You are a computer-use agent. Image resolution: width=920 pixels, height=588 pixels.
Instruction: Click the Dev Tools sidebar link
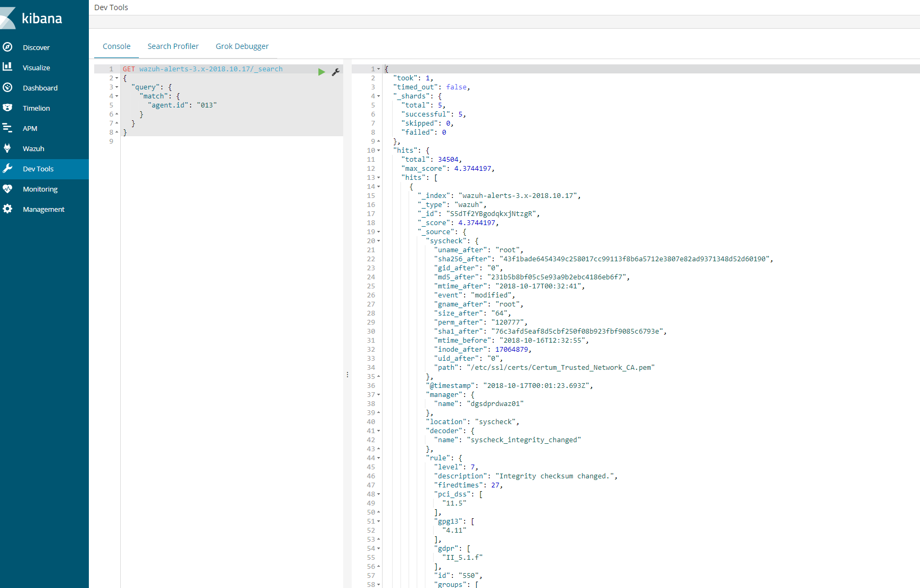pyautogui.click(x=38, y=169)
